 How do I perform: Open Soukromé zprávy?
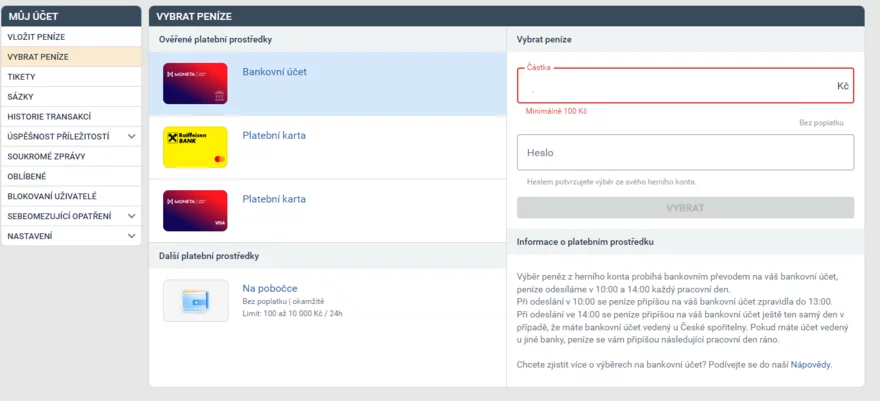71,156
